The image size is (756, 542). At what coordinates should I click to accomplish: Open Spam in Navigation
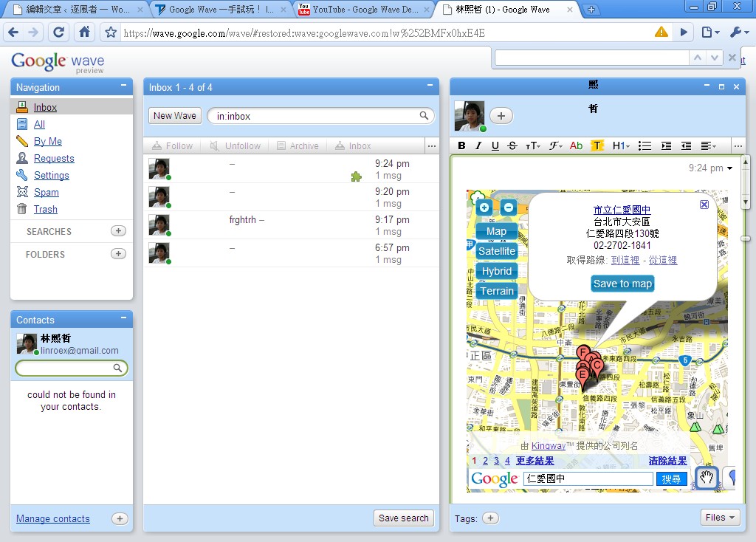pos(47,192)
